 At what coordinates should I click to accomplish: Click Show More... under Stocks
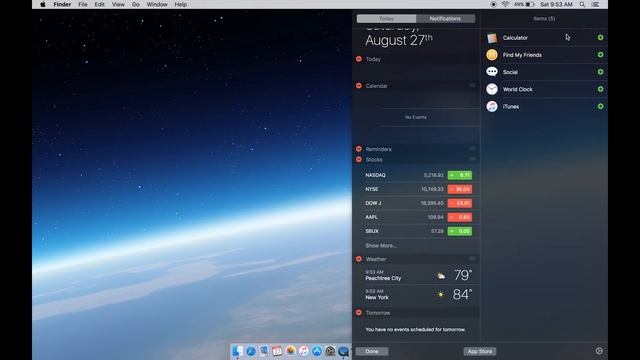pos(381,245)
